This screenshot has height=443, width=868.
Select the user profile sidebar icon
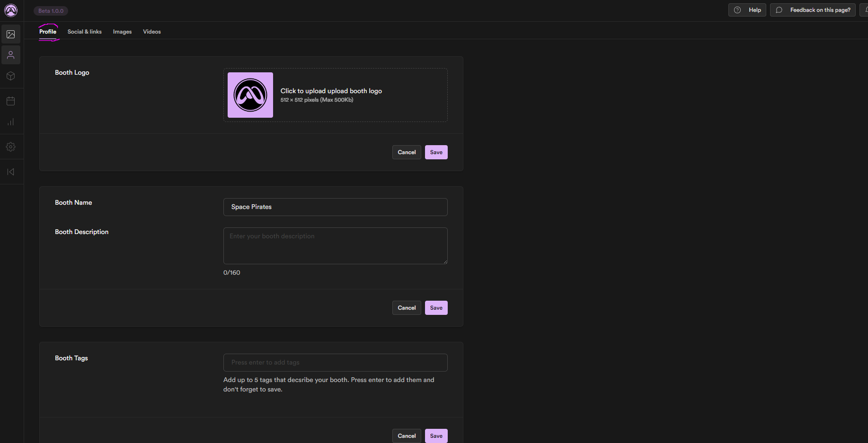click(x=11, y=55)
